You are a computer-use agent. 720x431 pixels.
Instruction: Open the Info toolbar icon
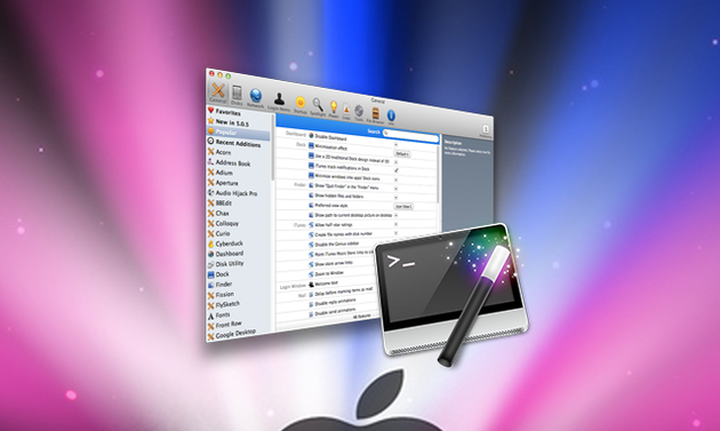point(391,117)
